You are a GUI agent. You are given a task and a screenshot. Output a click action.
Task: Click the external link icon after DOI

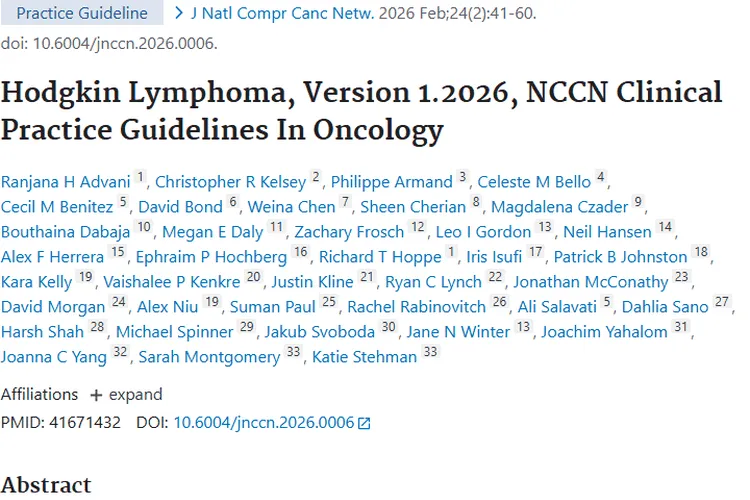(364, 423)
